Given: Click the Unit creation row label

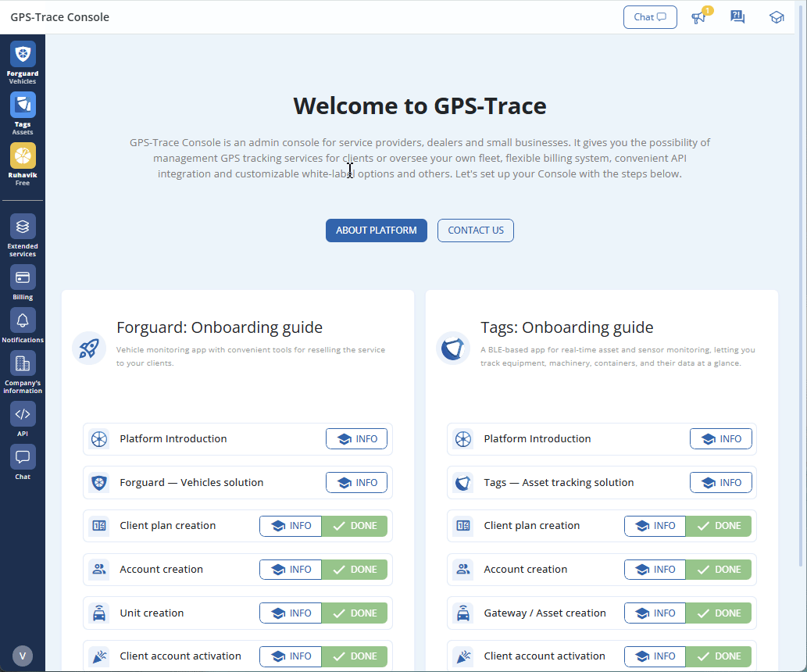Looking at the screenshot, I should (x=152, y=613).
